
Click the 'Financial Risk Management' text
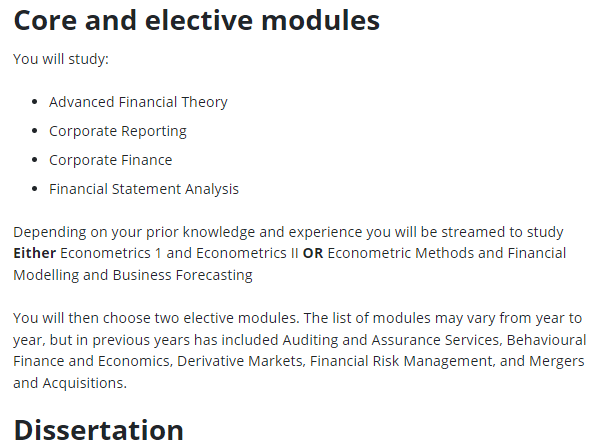coord(401,361)
